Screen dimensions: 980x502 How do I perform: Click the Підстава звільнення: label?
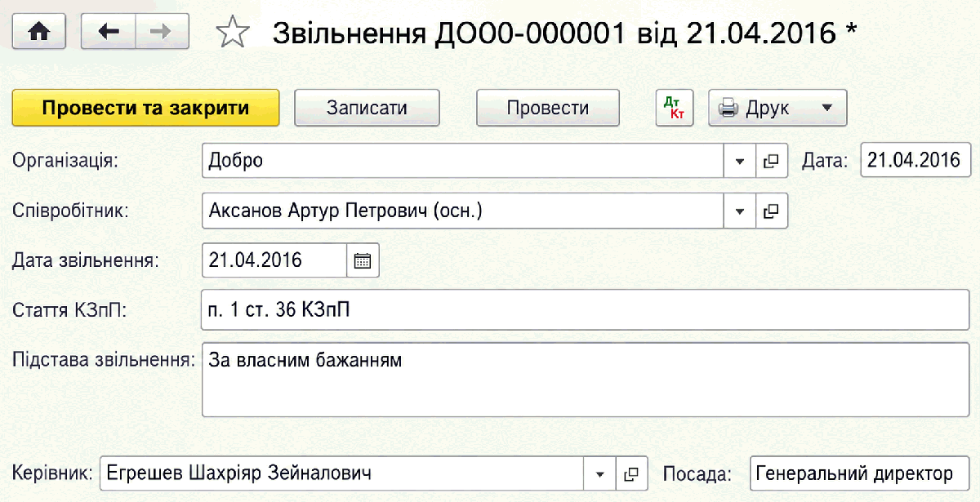[104, 358]
